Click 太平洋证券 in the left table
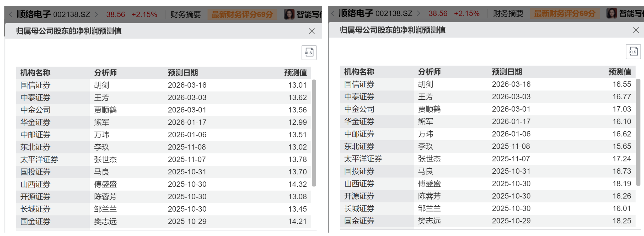The height and width of the screenshot is (236, 644). (x=39, y=159)
